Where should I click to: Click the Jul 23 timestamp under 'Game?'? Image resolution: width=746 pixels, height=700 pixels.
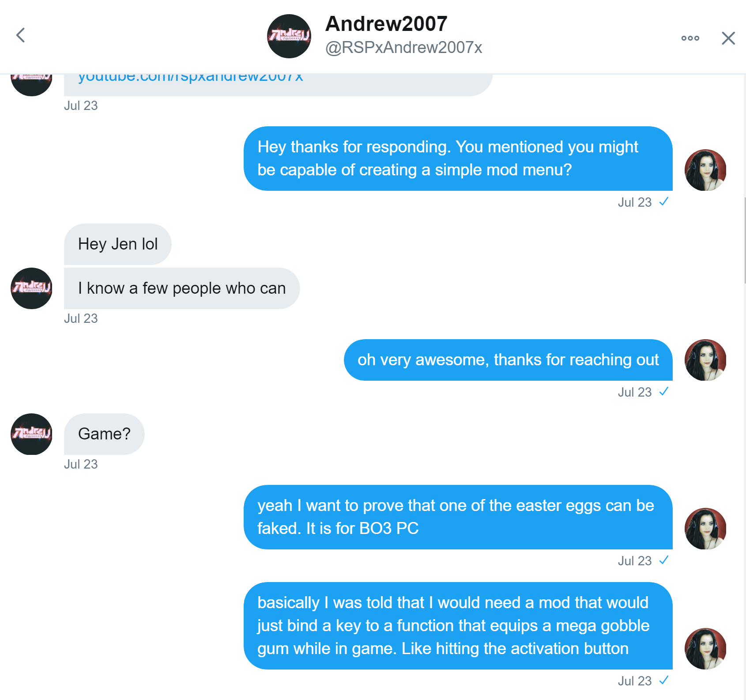81,464
